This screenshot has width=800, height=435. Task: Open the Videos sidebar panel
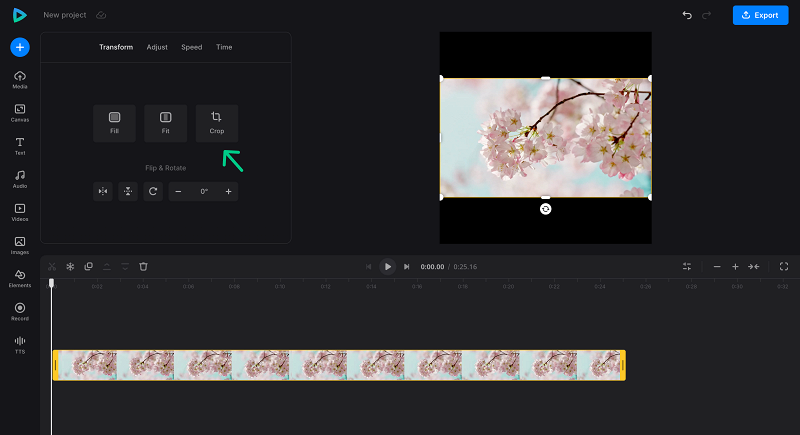coord(20,213)
